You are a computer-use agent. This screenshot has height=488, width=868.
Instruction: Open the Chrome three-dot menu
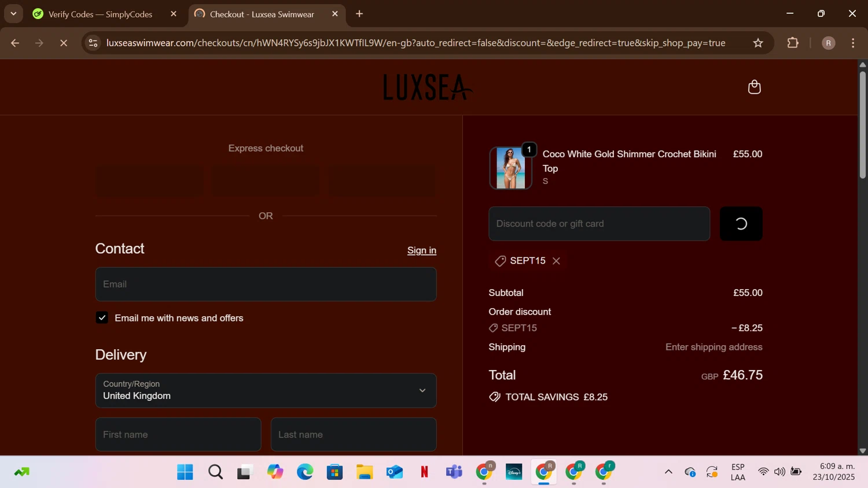pyautogui.click(x=853, y=43)
